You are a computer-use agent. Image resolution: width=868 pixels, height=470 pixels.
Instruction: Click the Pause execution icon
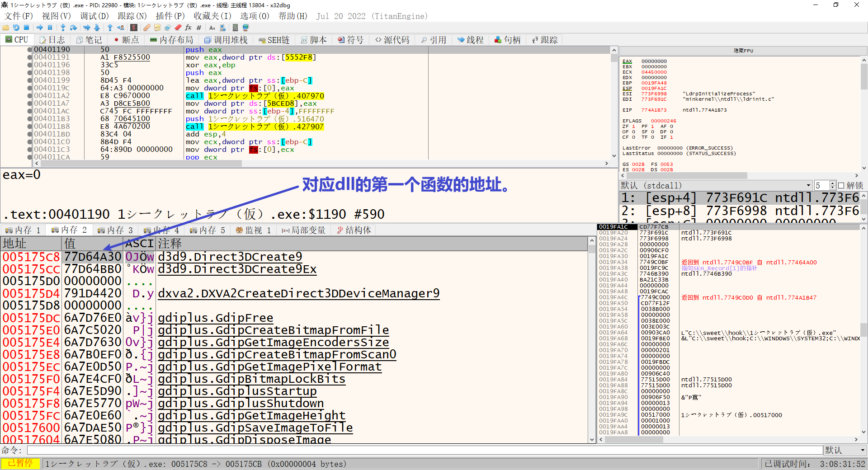[x=50, y=28]
